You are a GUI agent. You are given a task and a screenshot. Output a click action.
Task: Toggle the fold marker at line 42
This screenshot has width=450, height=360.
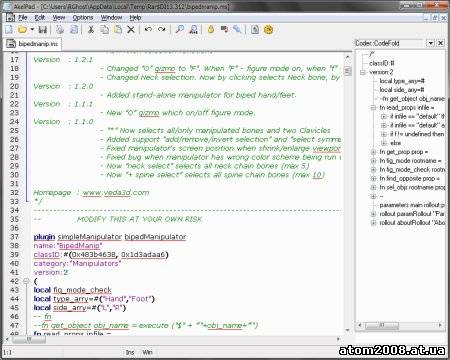(x=26, y=281)
